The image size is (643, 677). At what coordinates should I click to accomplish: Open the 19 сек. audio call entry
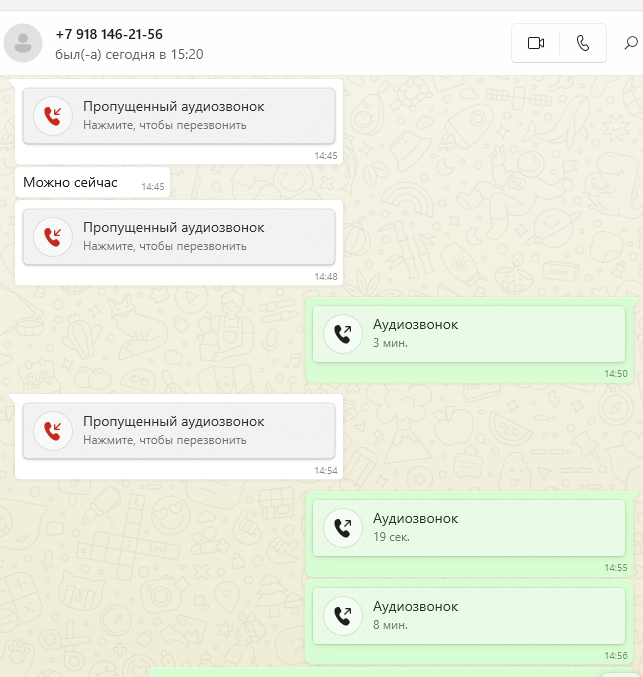469,528
